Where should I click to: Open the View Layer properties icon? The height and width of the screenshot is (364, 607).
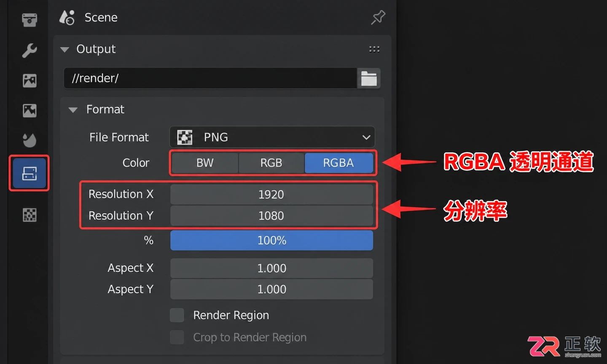[30, 80]
